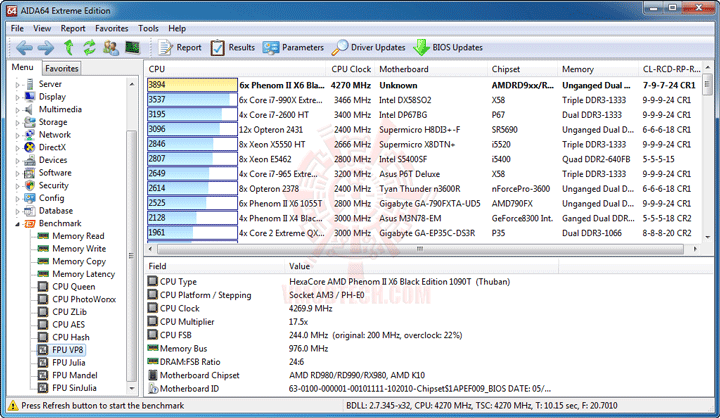720x418 pixels.
Task: Open the Favorites menu
Action: point(112,28)
